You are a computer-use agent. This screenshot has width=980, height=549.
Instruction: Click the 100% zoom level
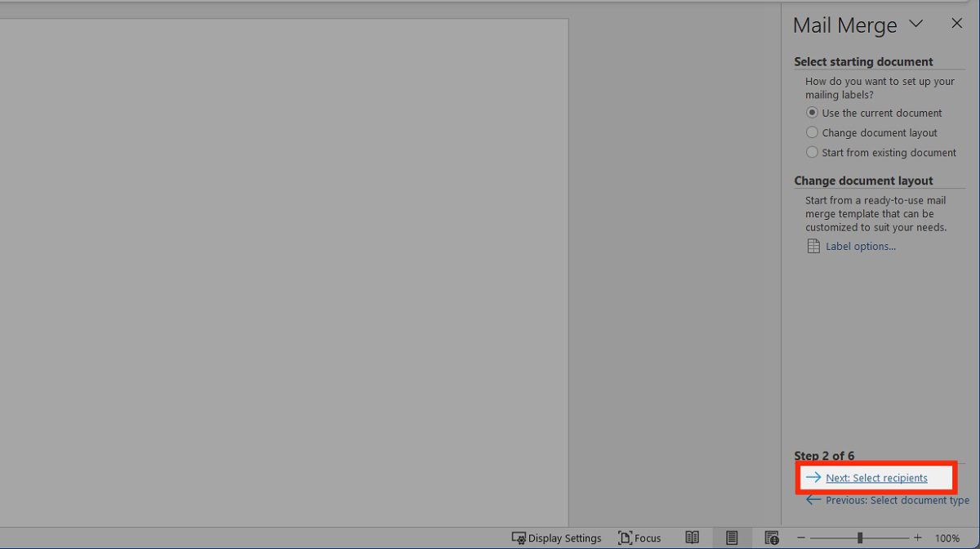947,538
